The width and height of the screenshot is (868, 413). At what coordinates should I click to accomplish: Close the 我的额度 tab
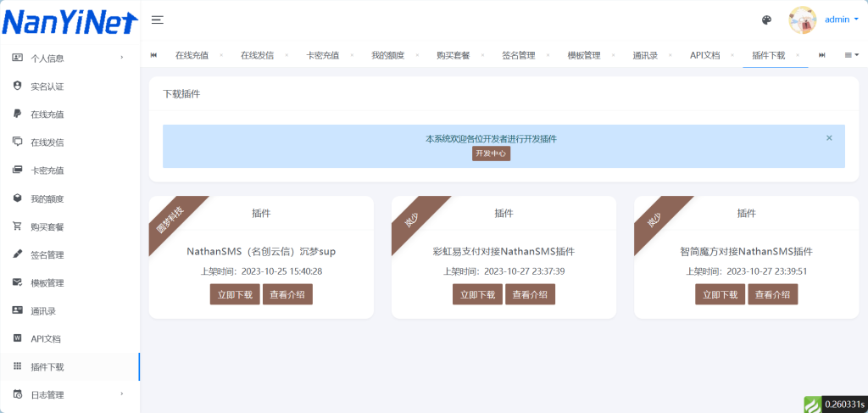click(x=417, y=55)
